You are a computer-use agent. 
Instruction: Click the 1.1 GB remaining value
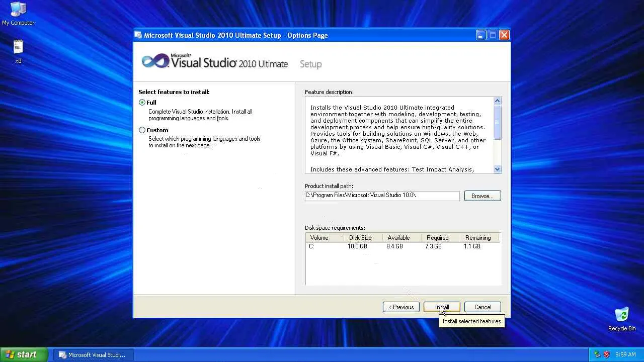pos(472,246)
